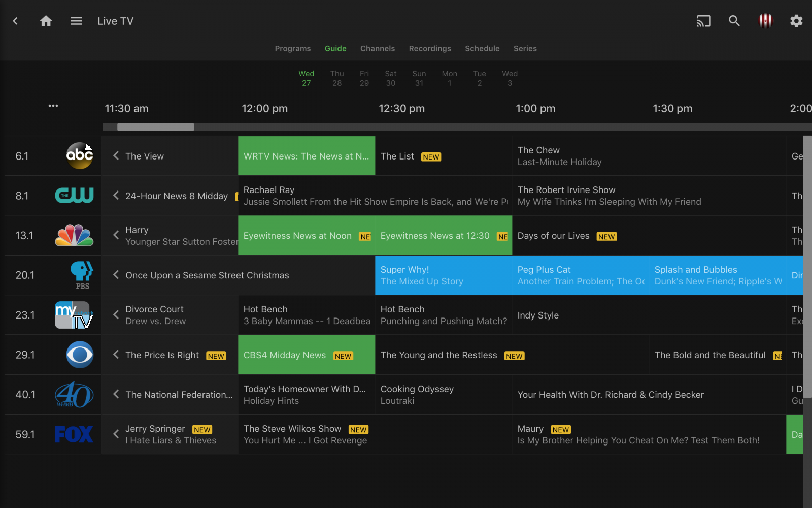812x508 pixels.
Task: Select the PBS channel logo
Action: click(x=82, y=275)
